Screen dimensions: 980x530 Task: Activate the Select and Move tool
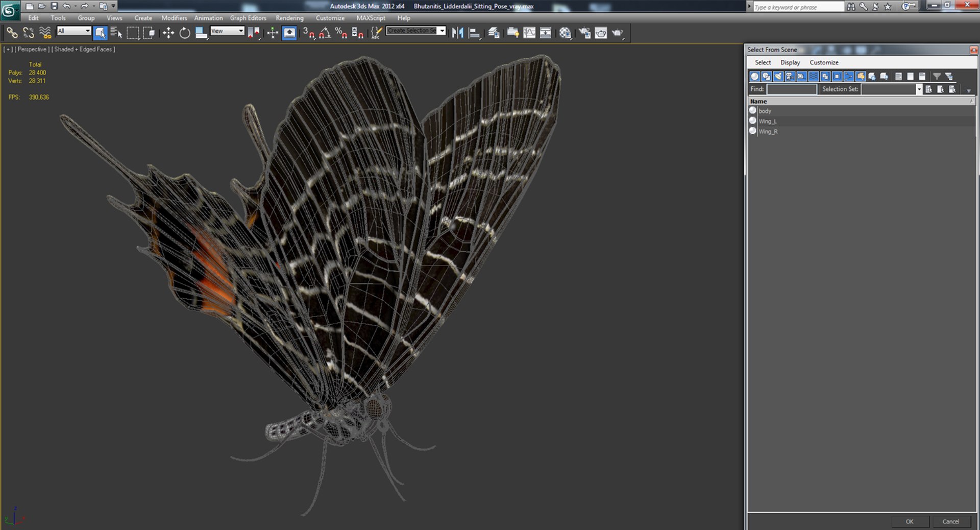[168, 33]
